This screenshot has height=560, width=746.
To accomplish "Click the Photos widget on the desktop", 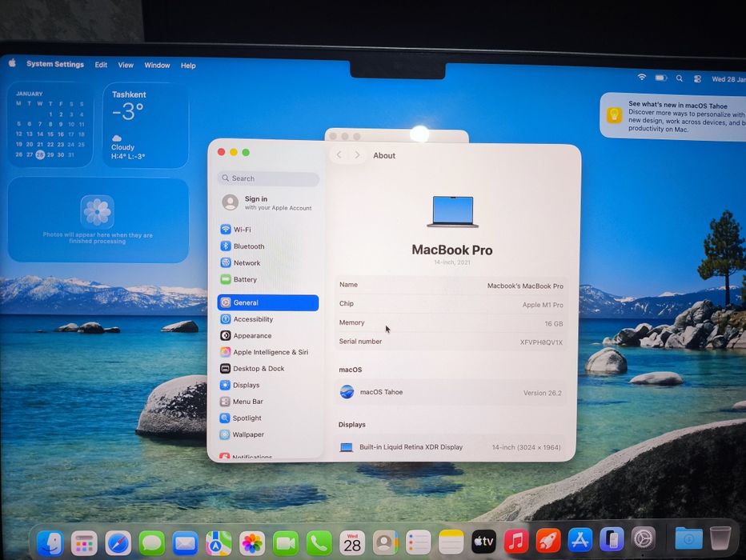I will pos(98,220).
